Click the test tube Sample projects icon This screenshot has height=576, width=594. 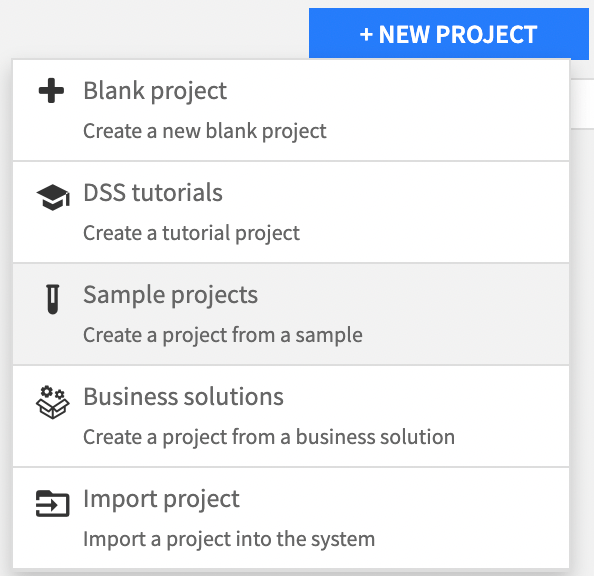click(x=53, y=299)
